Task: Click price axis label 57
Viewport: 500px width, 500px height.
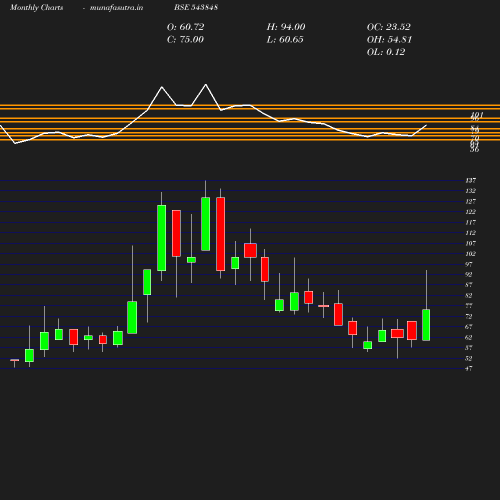Action: coord(469,348)
